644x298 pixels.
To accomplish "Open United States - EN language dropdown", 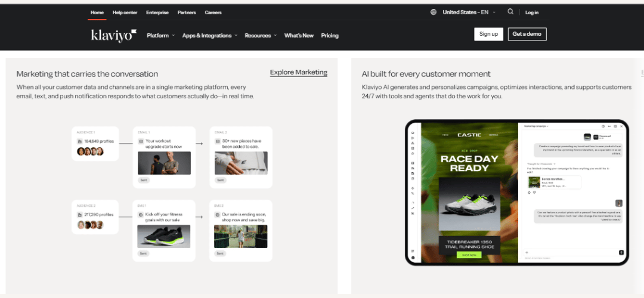I will tap(469, 13).
